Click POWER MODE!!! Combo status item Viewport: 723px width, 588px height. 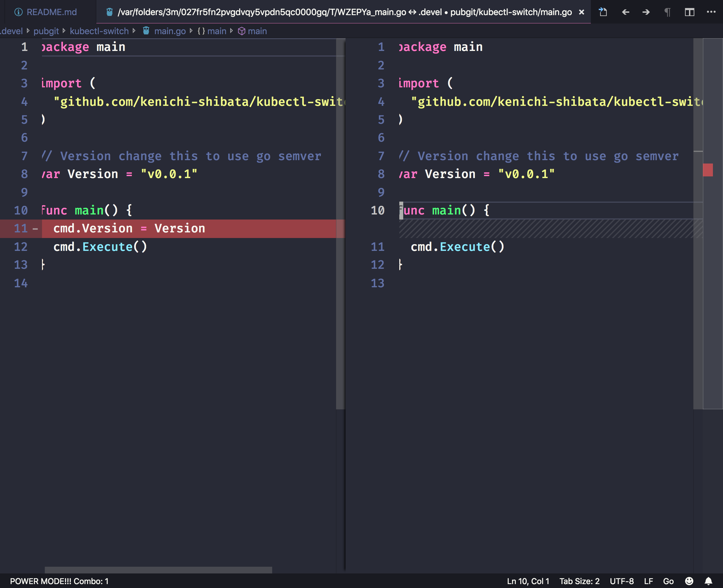[59, 581]
